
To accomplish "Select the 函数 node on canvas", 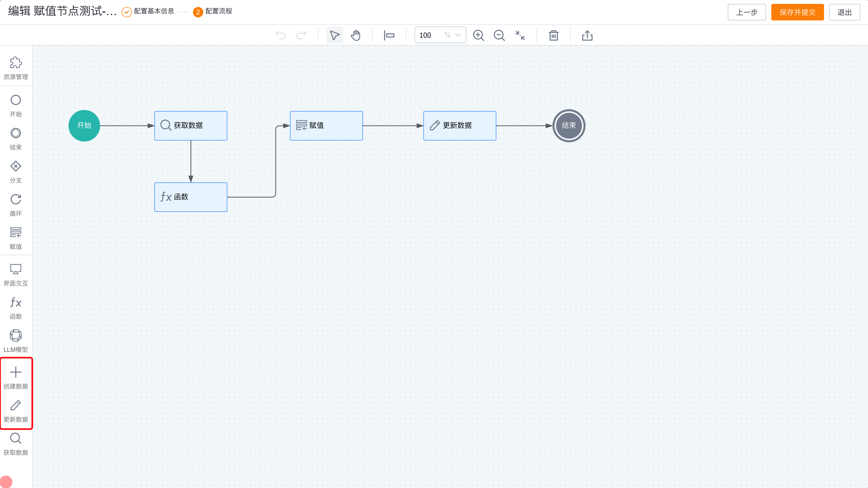I will click(191, 197).
